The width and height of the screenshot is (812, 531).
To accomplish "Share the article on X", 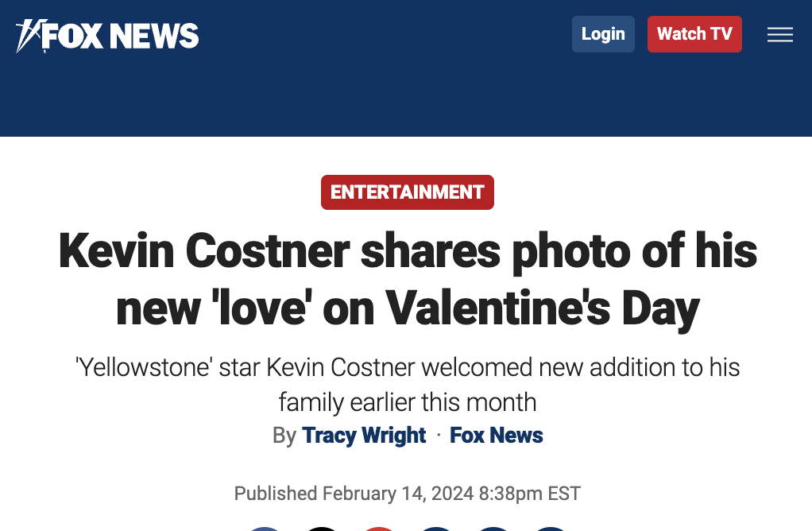I will pos(322,528).
